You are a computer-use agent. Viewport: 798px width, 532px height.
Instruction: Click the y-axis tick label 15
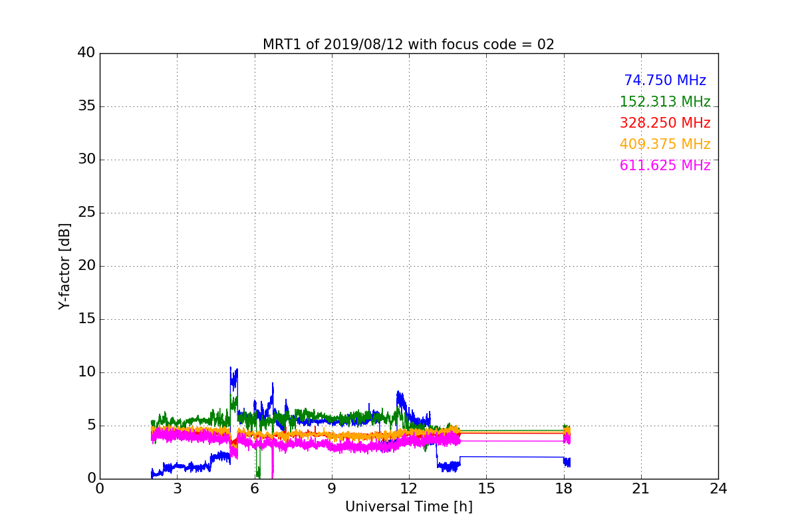coord(86,319)
